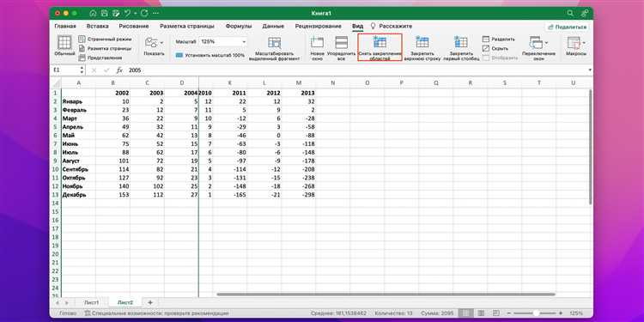
Task: Open a New window (Новое окно)
Action: click(317, 47)
